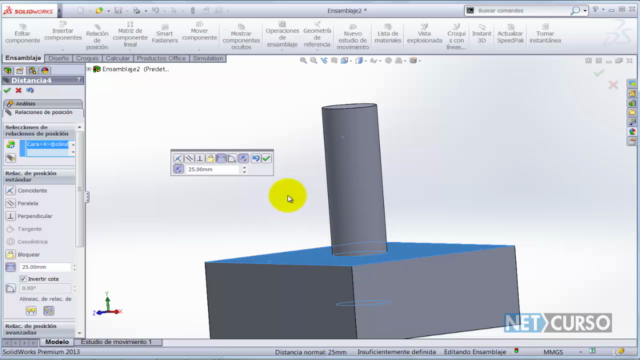Image resolution: width=640 pixels, height=360 pixels.
Task: Select Bloquear mate option
Action: 23,254
